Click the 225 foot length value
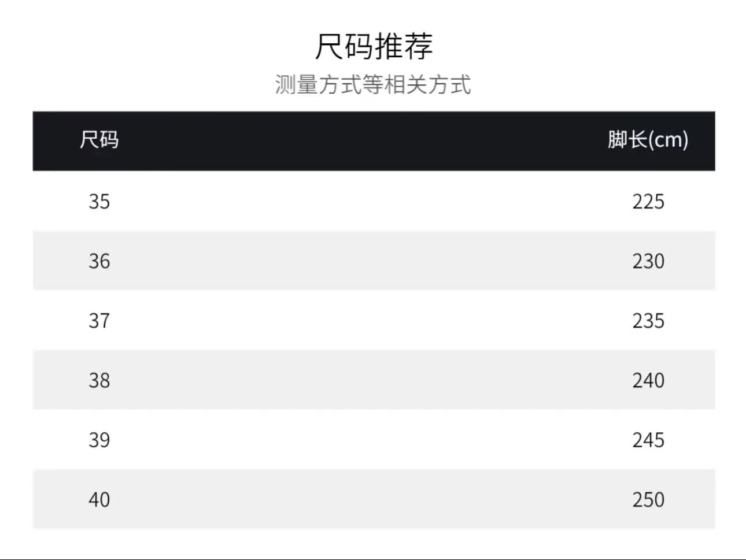 point(648,202)
